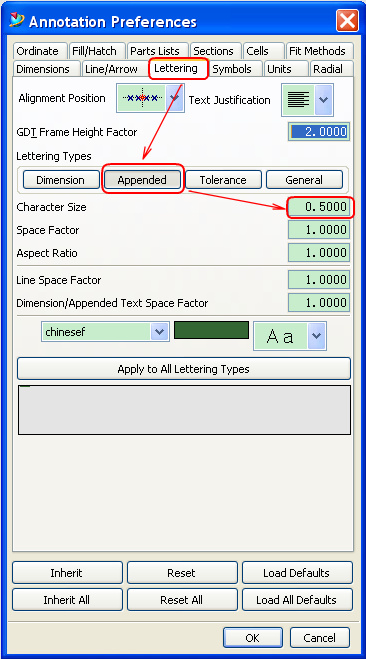The width and height of the screenshot is (366, 659).
Task: Click the dark green color swatch
Action: [211, 330]
